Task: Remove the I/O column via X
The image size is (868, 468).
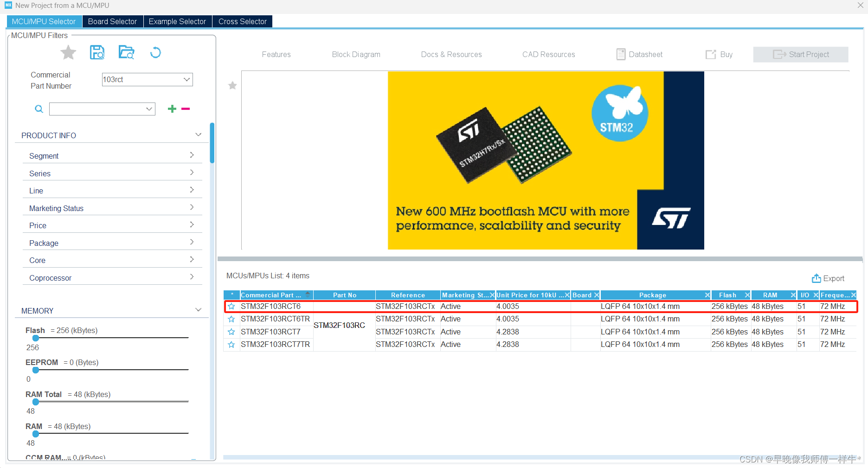Action: coord(816,295)
